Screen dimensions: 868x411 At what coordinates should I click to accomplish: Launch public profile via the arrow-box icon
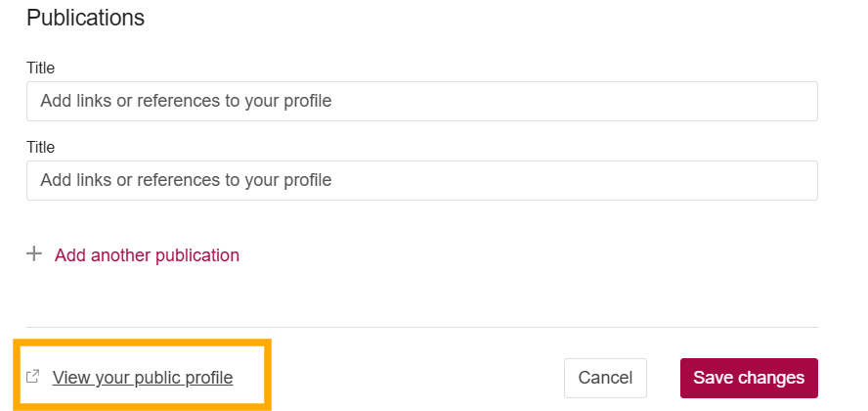click(32, 377)
